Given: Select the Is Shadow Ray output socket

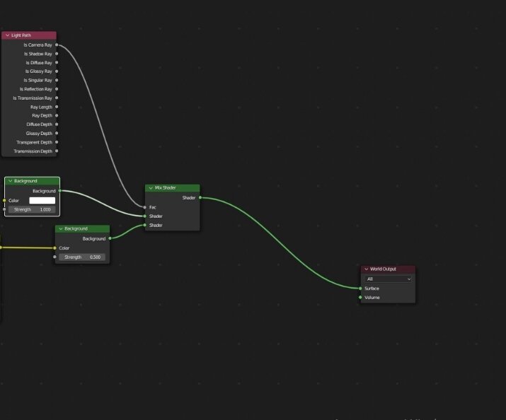Looking at the screenshot, I should coord(57,54).
